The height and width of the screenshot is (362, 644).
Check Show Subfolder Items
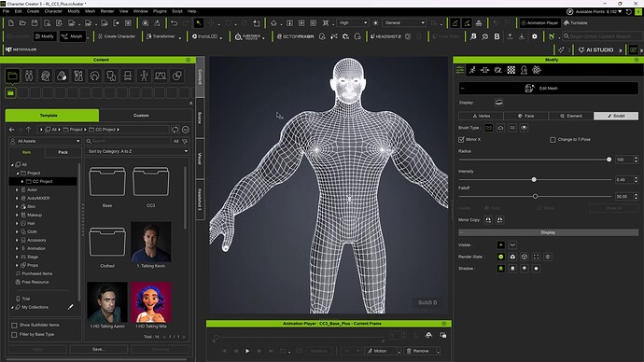14,325
